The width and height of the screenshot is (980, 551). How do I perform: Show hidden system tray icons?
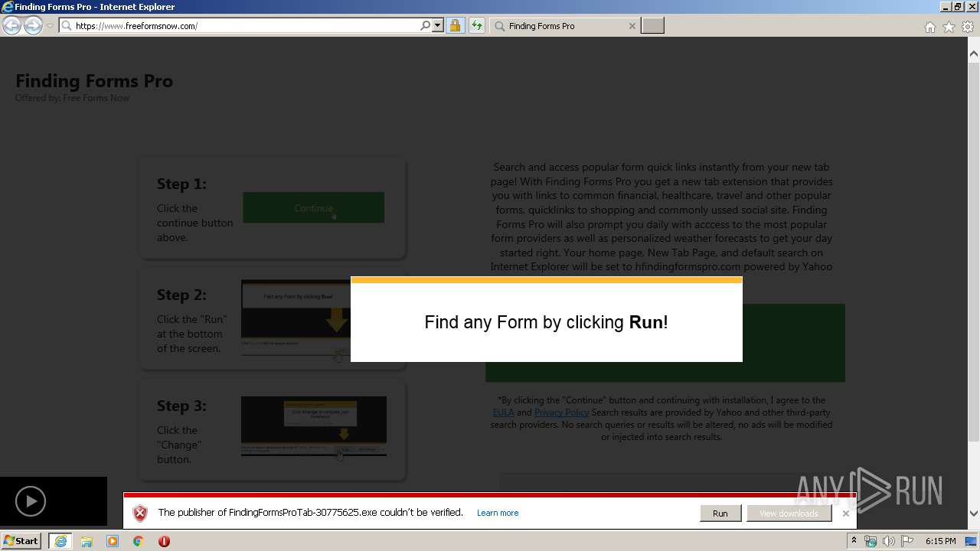pyautogui.click(x=854, y=541)
